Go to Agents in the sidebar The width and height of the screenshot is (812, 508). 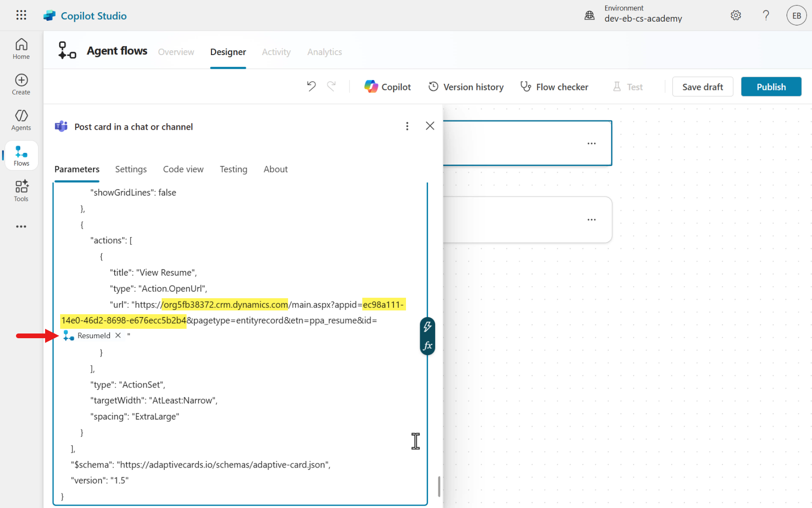coord(21,120)
